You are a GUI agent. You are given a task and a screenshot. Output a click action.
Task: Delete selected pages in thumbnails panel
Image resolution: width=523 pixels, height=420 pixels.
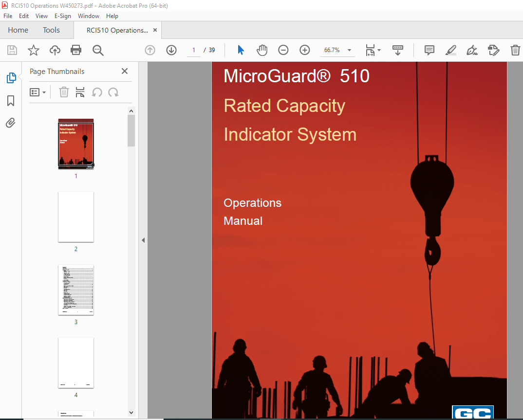point(64,92)
